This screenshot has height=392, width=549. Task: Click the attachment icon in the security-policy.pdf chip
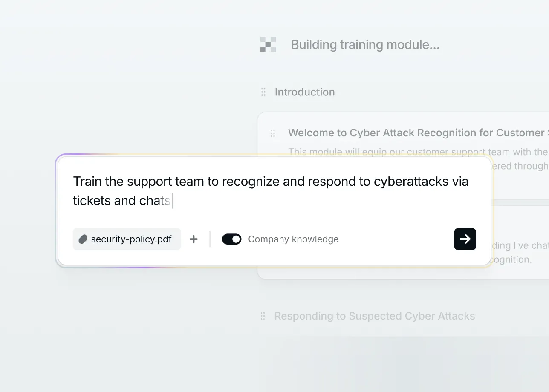pyautogui.click(x=83, y=239)
